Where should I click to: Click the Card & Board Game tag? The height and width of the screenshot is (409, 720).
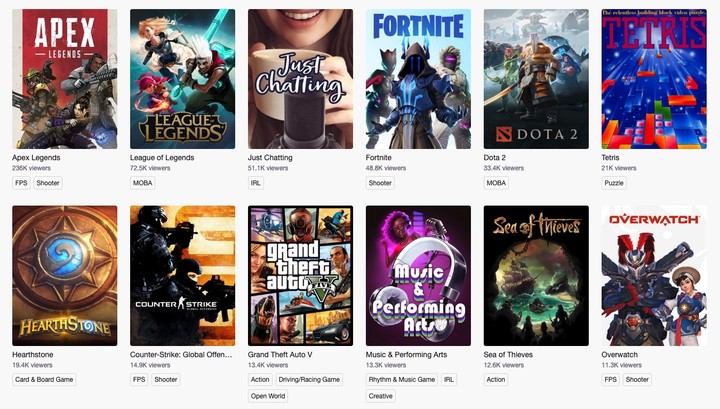click(44, 379)
